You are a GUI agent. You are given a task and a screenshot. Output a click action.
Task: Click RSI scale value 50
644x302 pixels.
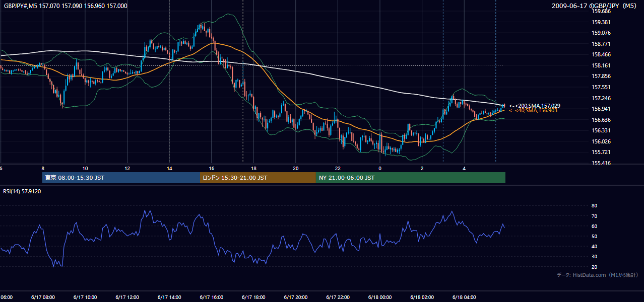pyautogui.click(x=594, y=236)
